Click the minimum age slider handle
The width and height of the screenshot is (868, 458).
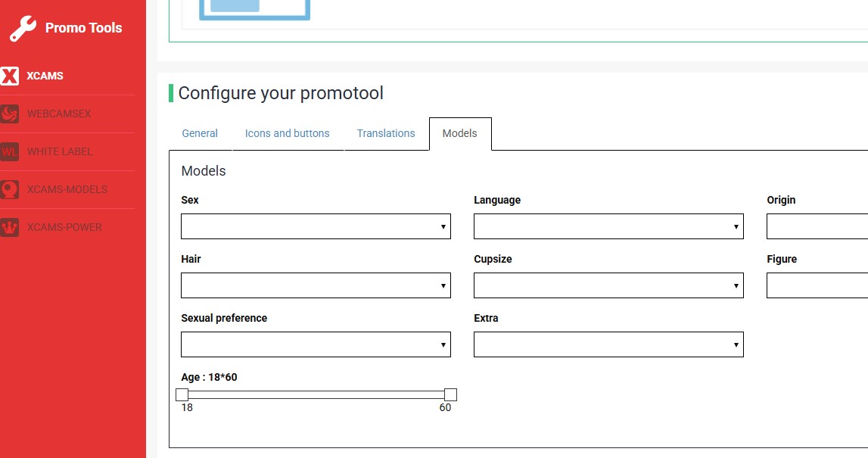point(182,394)
